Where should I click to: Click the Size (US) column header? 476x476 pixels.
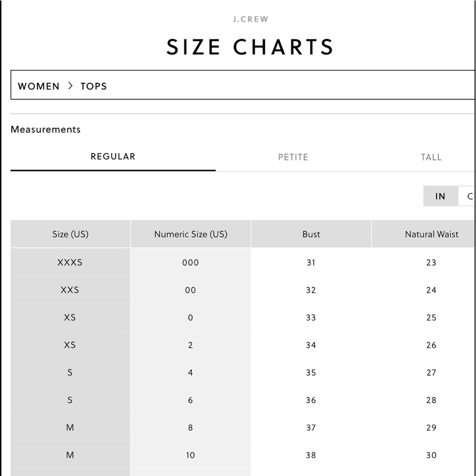tap(70, 234)
